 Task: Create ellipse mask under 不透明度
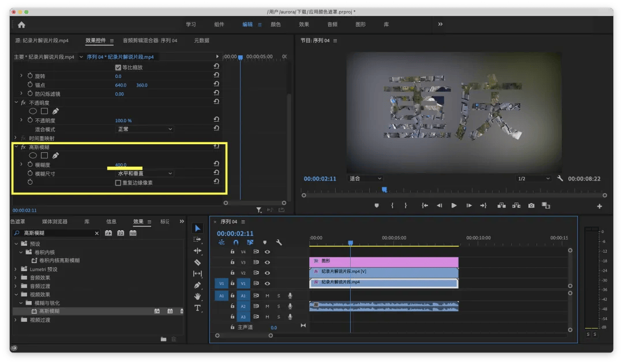click(x=33, y=111)
